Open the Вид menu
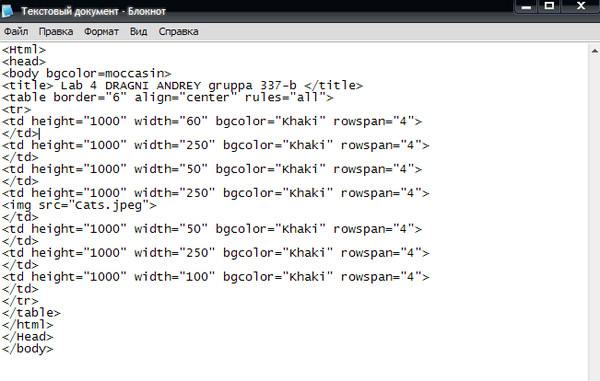Viewport: 600px width, 381px height. tap(139, 31)
